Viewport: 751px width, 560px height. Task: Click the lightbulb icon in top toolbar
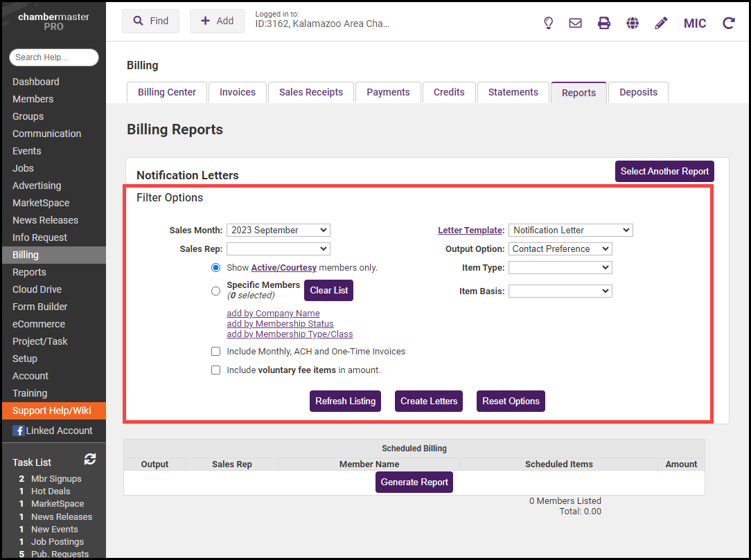[x=548, y=23]
